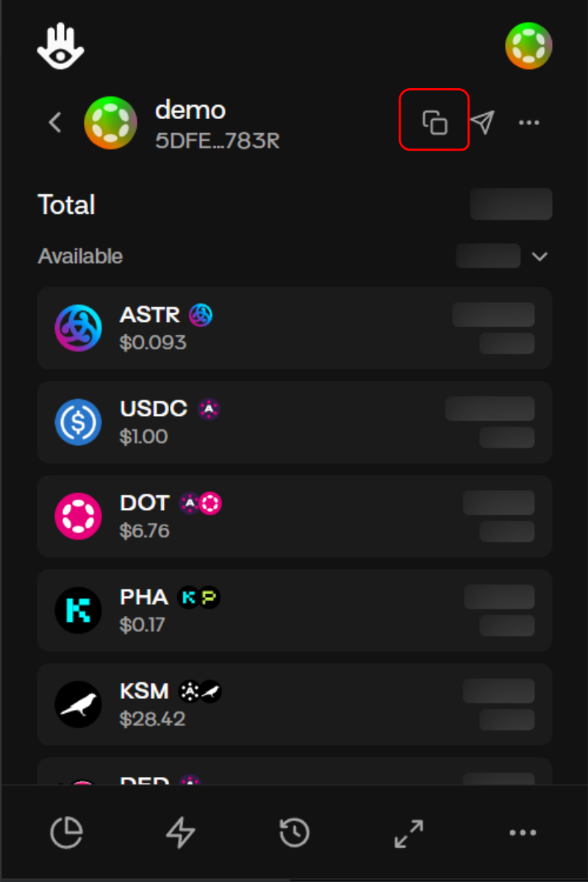Image resolution: width=588 pixels, height=882 pixels.
Task: Expand the Available balance chevron
Action: 540,257
